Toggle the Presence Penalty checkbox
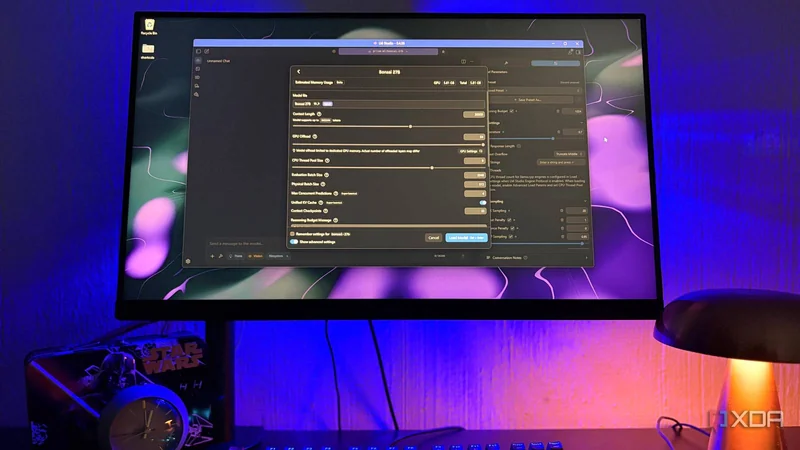Viewport: 800px width, 450px height. 512,228
